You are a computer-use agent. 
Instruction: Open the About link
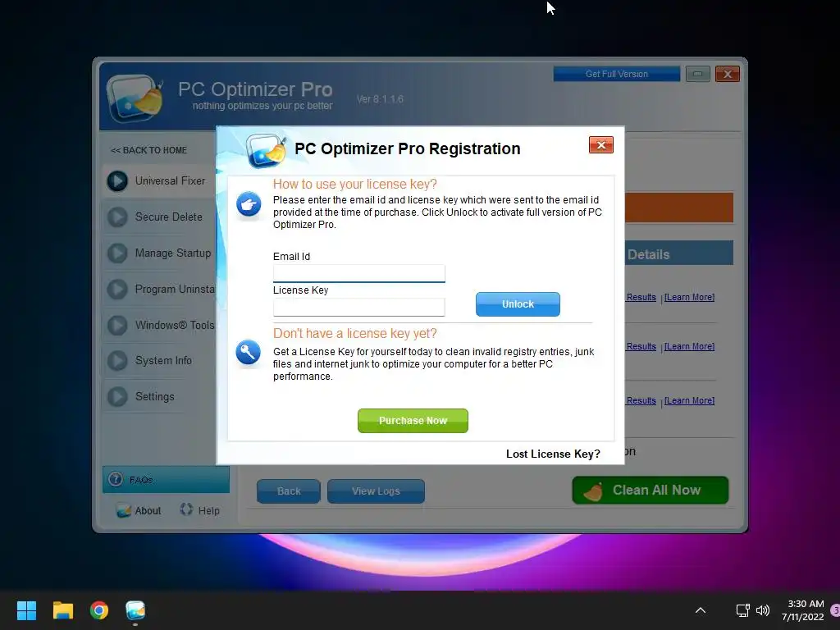[148, 511]
